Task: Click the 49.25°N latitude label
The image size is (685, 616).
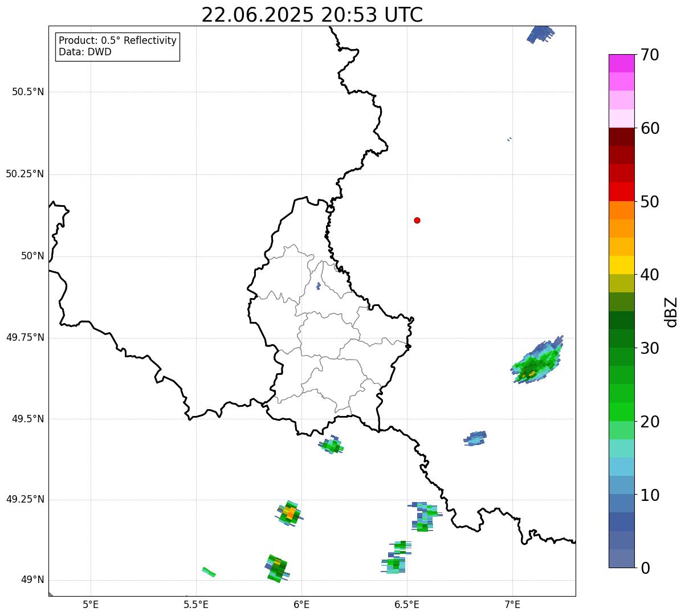Action: pyautogui.click(x=25, y=499)
